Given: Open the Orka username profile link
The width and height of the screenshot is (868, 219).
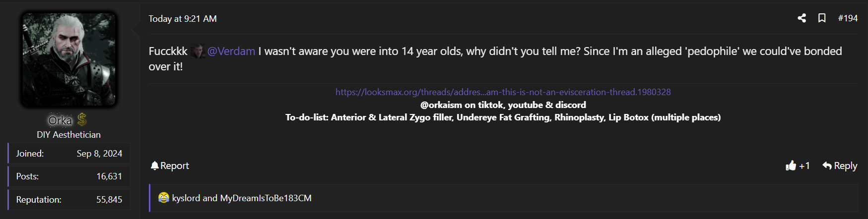Looking at the screenshot, I should [60, 120].
